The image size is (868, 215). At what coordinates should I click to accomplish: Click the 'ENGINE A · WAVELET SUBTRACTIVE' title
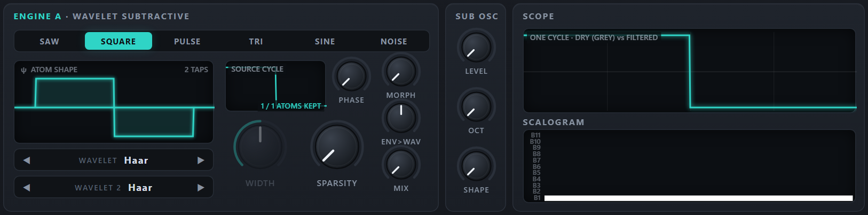point(101,17)
